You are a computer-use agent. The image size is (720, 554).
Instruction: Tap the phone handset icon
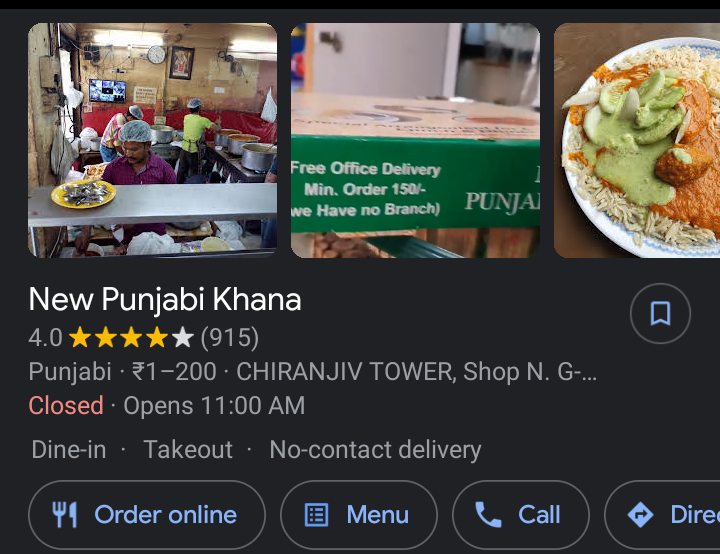pos(488,514)
